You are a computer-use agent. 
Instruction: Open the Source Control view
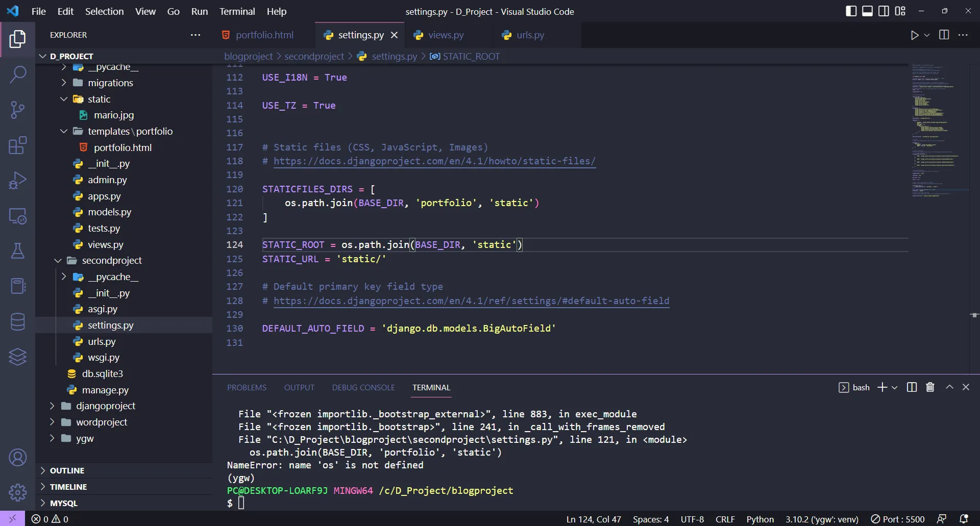(x=18, y=110)
